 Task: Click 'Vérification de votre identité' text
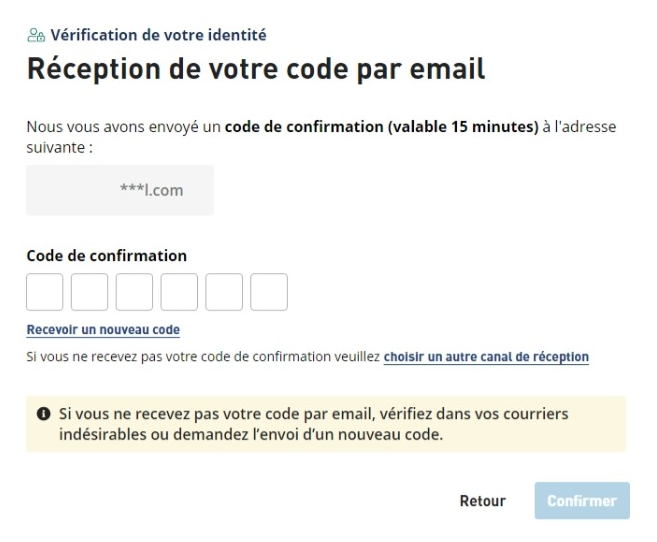(156, 36)
